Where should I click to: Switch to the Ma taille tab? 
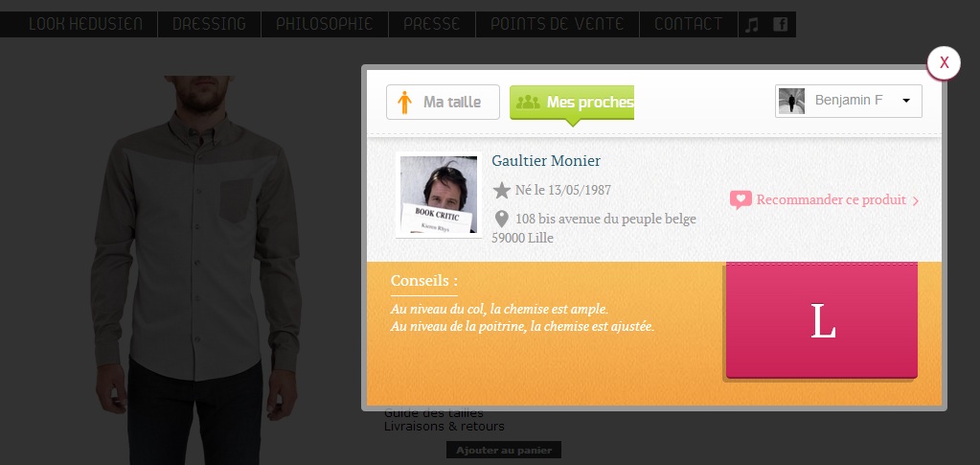443,102
